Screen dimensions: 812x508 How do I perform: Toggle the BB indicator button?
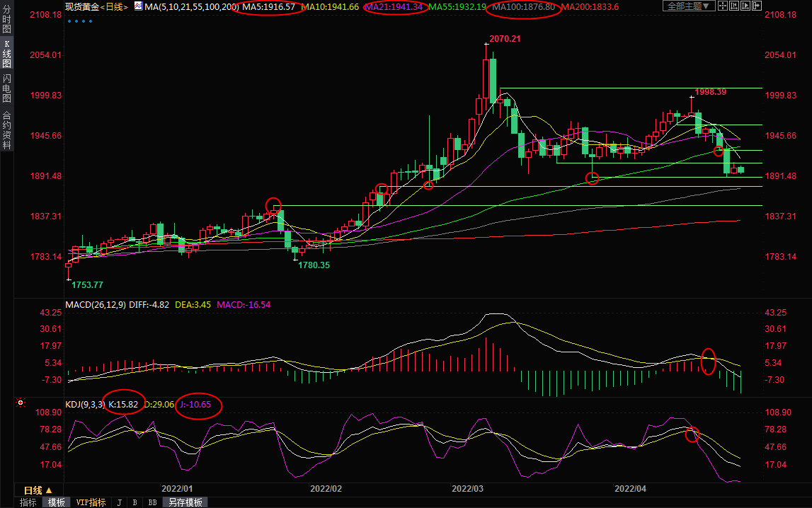click(152, 502)
